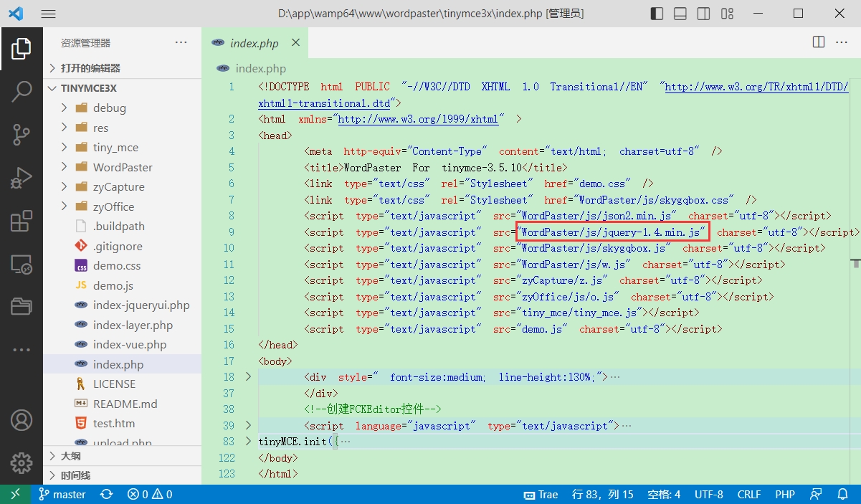This screenshot has height=504, width=861.
Task: Open demo.css in the explorer
Action: 117,265
